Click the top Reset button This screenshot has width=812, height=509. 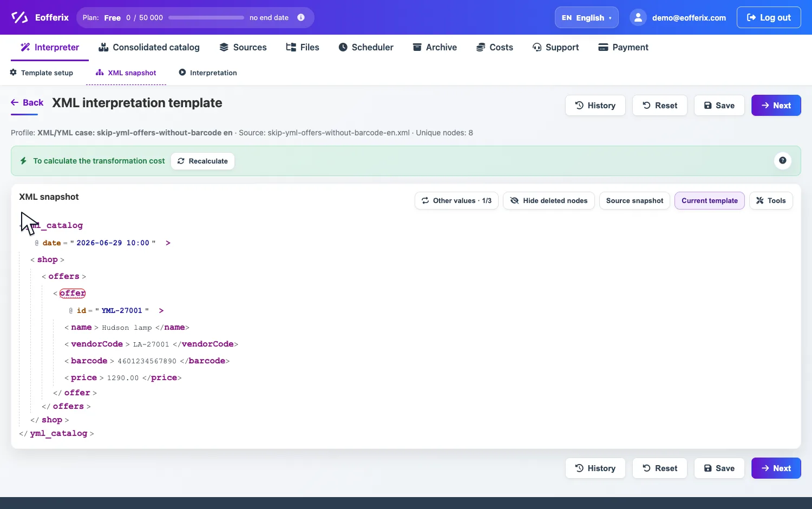pos(660,106)
